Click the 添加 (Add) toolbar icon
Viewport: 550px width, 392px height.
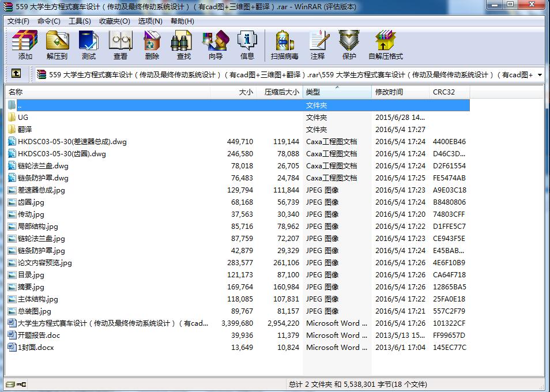[25, 45]
